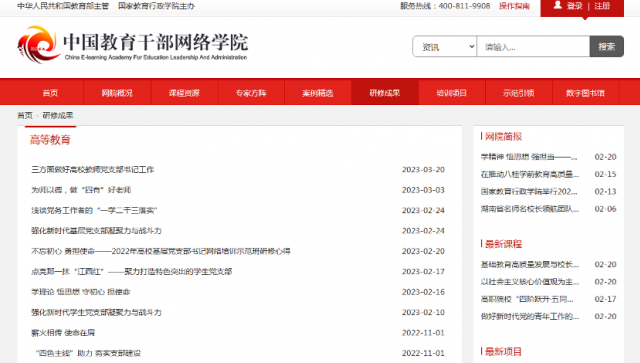
Task: Open course 以社会主义核心价值观为主
Action: pyautogui.click(x=530, y=282)
